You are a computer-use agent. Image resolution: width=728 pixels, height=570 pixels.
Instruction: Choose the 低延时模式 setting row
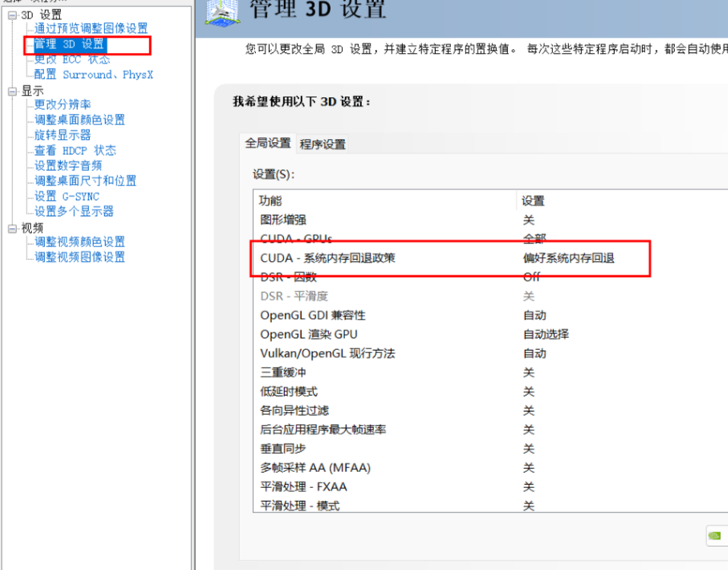pos(288,391)
